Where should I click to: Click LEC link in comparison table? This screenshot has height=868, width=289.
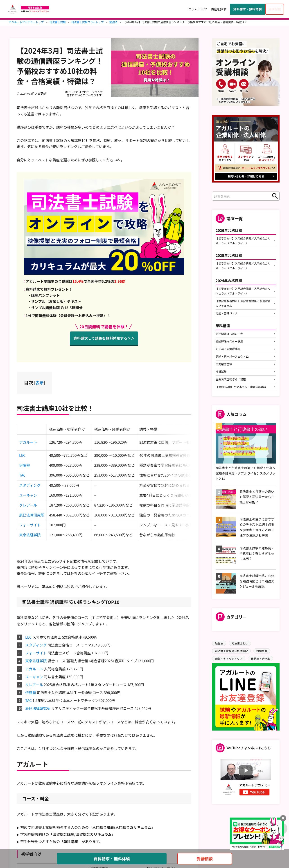coord(22,455)
